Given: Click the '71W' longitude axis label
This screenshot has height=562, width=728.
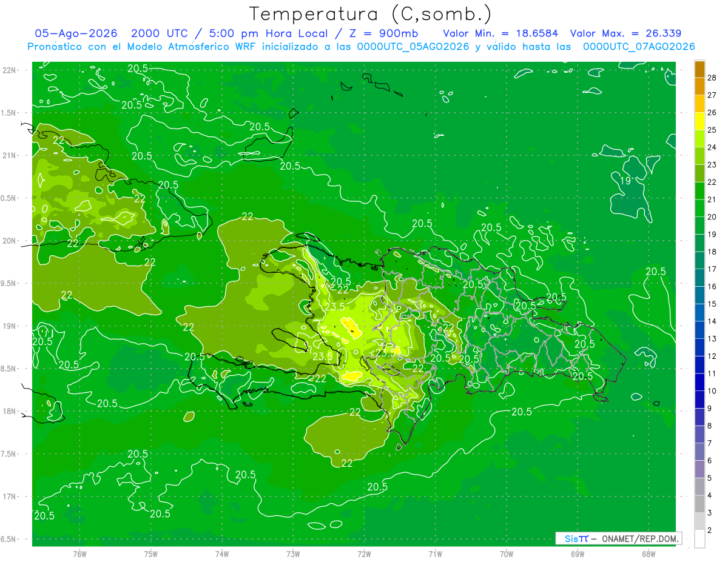Looking at the screenshot, I should coord(435,554).
